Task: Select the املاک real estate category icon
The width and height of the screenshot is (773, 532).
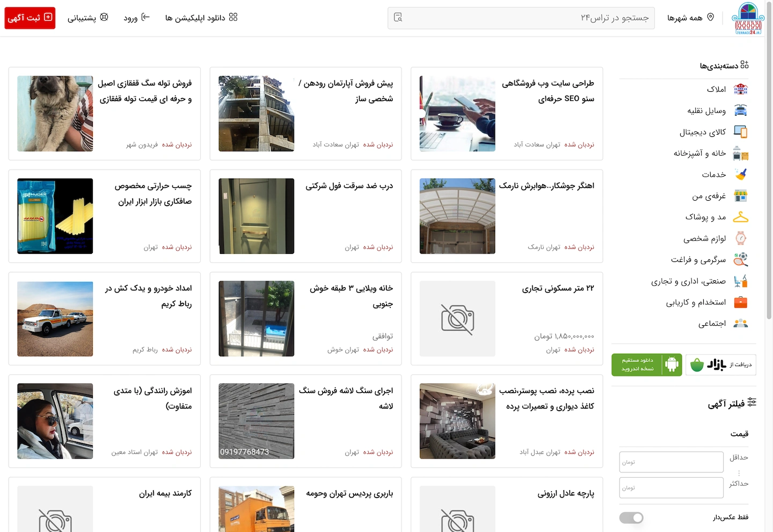Action: pos(741,89)
